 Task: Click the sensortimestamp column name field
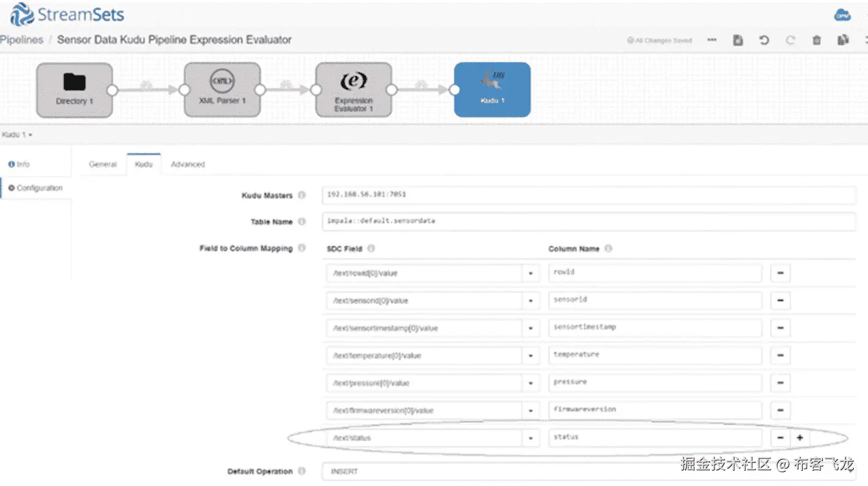(655, 328)
